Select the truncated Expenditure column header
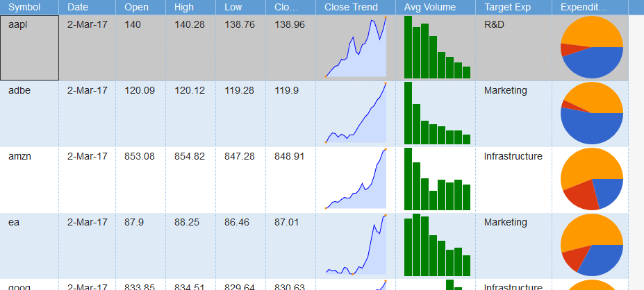The width and height of the screenshot is (644, 290). click(x=591, y=8)
